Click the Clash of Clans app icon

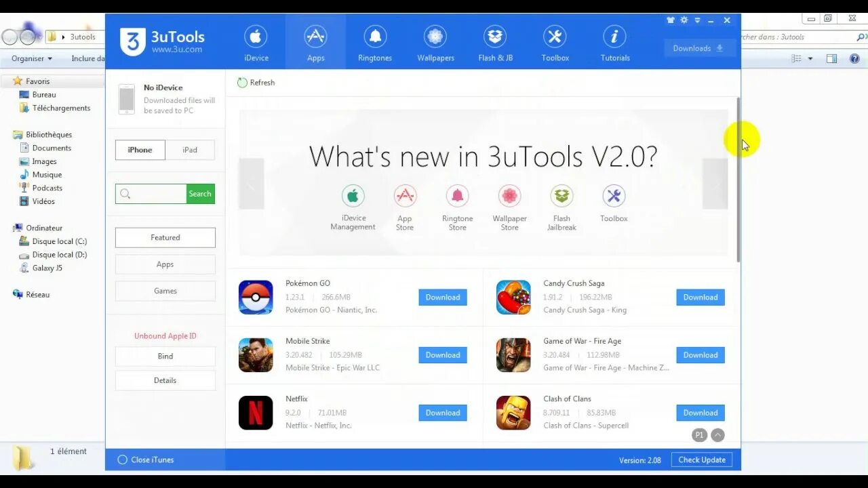(513, 413)
